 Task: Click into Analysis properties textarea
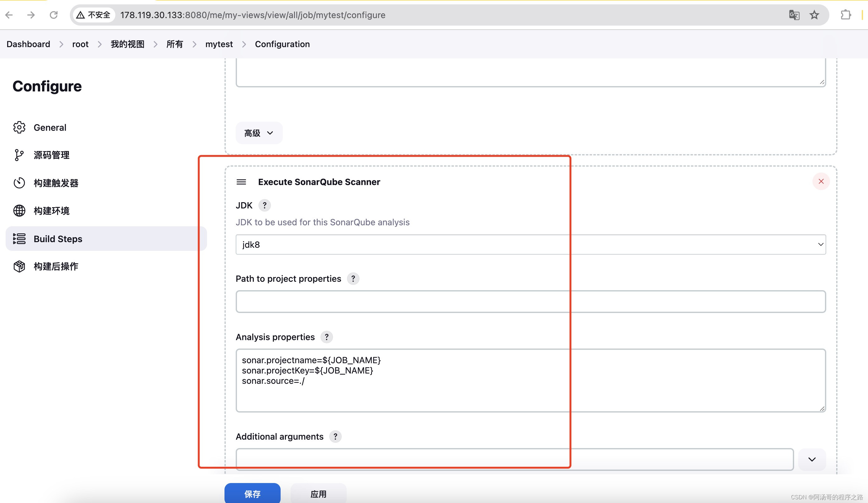point(531,381)
